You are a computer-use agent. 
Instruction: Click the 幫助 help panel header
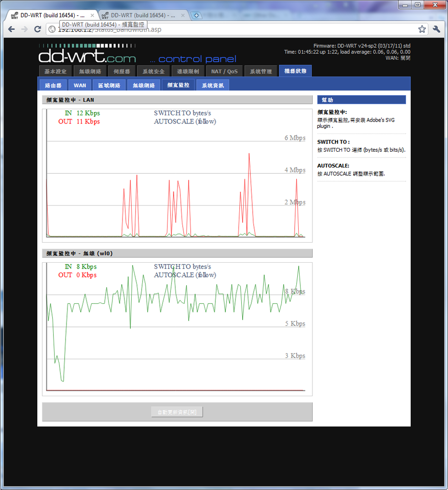pyautogui.click(x=361, y=100)
